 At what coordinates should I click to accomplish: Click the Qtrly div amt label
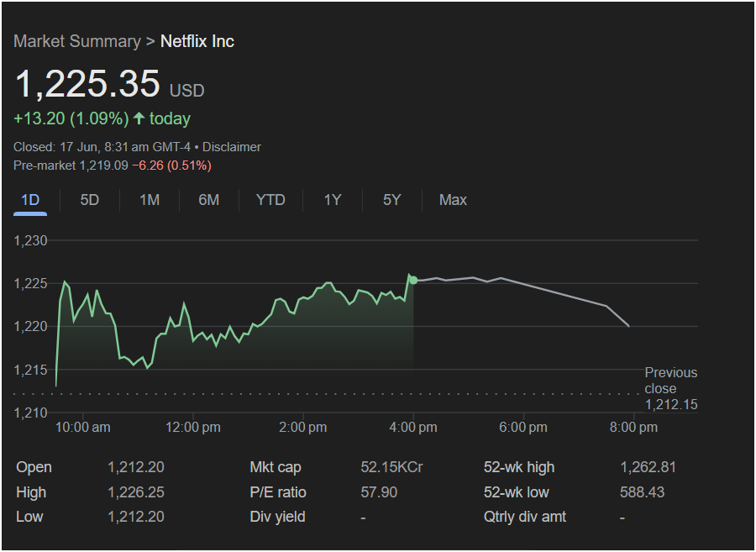coord(524,517)
